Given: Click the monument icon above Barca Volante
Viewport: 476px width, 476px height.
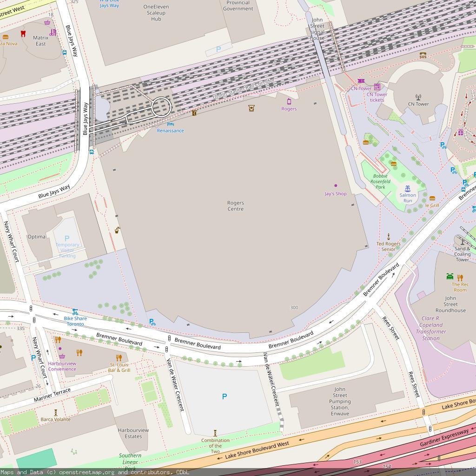Looking at the screenshot, I should (x=56, y=413).
